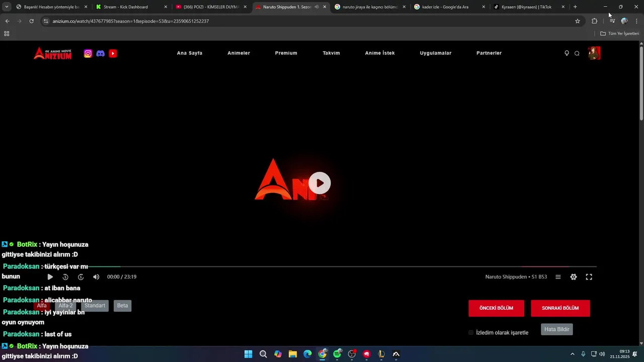Open the browser media controls icon
Image resolution: width=644 pixels, height=362 pixels.
[x=612, y=21]
